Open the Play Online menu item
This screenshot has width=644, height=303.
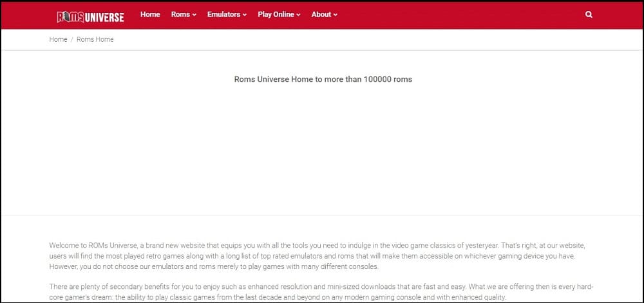point(279,14)
